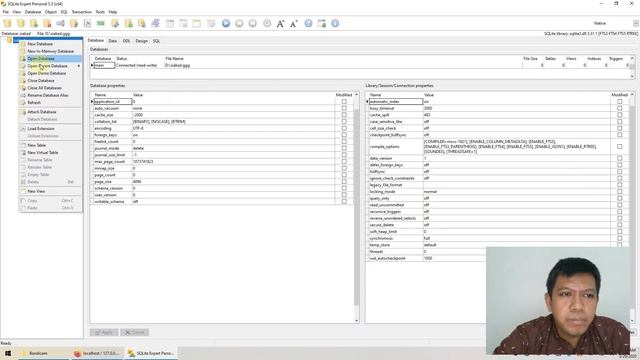The width and height of the screenshot is (640, 360).
Task: Click the gray-blue arrows icon after red-X database
Action: (x=61, y=23)
